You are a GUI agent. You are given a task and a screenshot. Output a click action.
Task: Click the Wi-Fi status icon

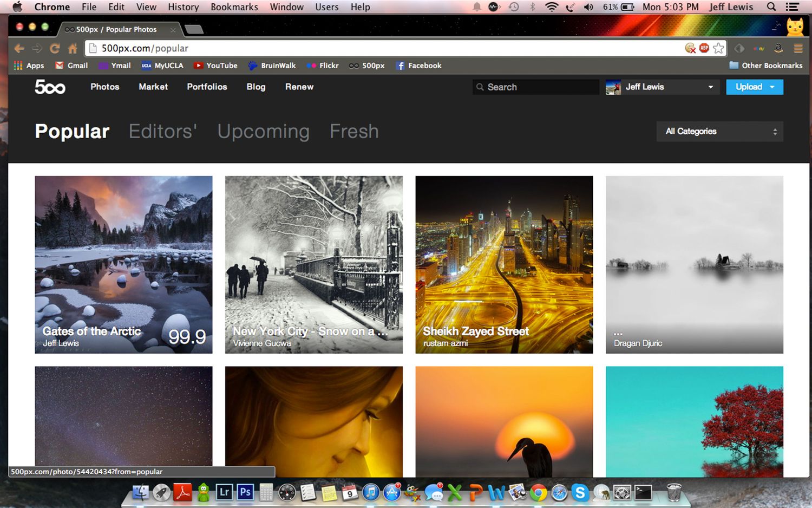tap(551, 6)
